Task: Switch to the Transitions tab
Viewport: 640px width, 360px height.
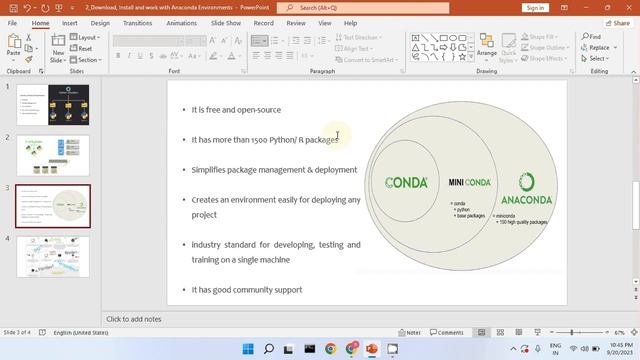Action: click(138, 23)
